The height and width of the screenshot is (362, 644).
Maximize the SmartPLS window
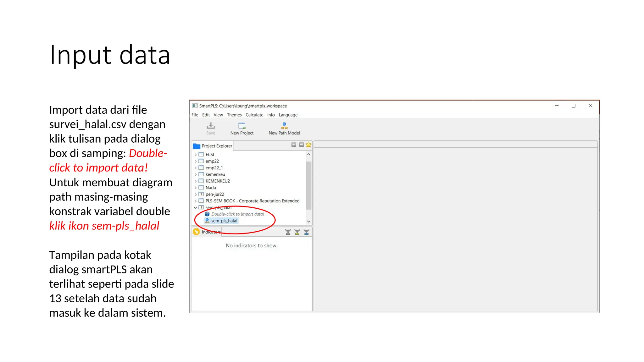click(574, 106)
